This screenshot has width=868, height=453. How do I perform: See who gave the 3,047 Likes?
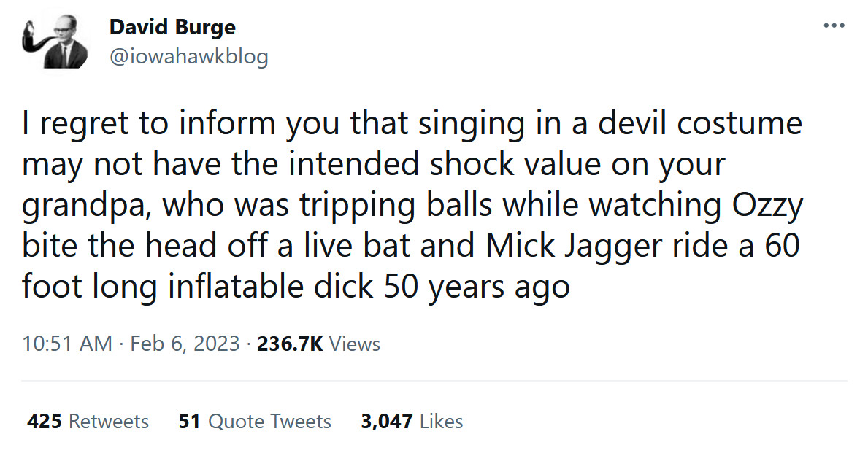click(412, 421)
